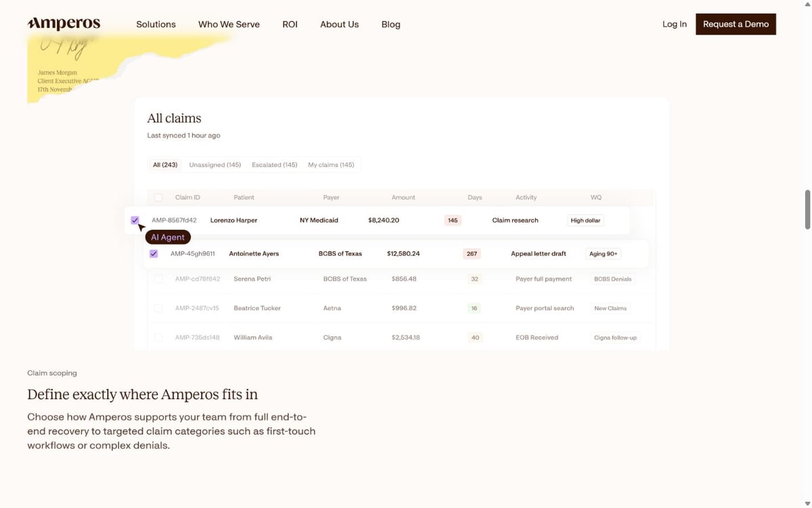Go to the ROI page
The width and height of the screenshot is (812, 508).
click(290, 24)
